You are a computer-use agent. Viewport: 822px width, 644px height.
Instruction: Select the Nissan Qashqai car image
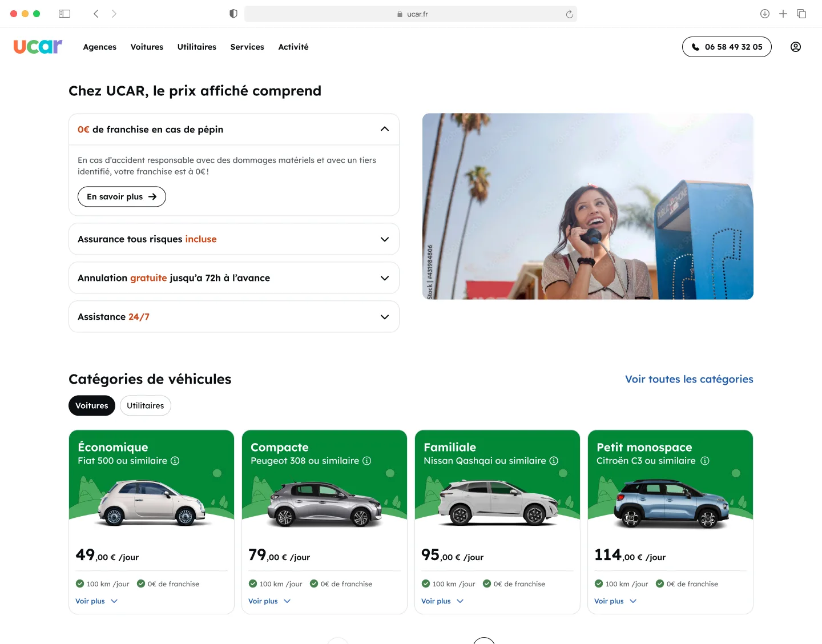pyautogui.click(x=497, y=502)
